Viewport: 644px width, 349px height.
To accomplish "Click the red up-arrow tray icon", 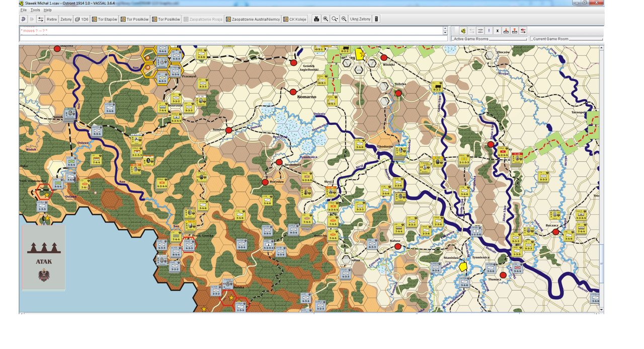I will pyautogui.click(x=515, y=31).
